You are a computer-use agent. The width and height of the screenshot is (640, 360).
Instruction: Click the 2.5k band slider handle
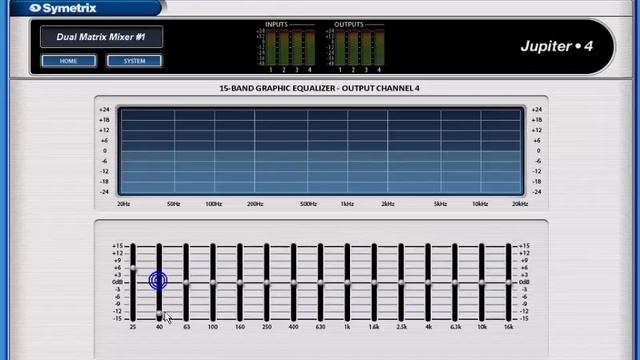pyautogui.click(x=401, y=282)
